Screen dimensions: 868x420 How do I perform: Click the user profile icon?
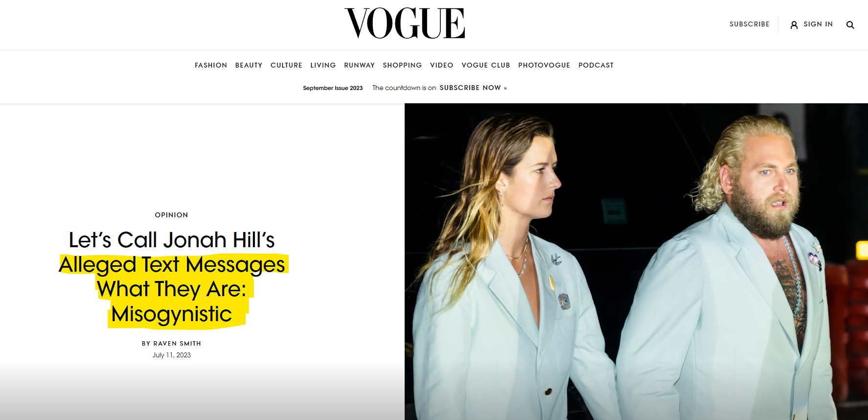794,24
